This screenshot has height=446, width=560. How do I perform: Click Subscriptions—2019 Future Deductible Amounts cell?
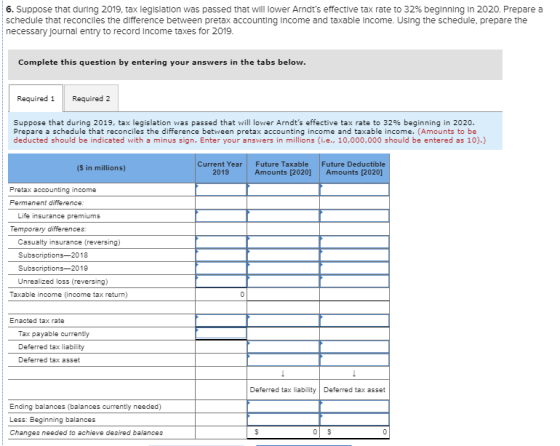tap(354, 268)
